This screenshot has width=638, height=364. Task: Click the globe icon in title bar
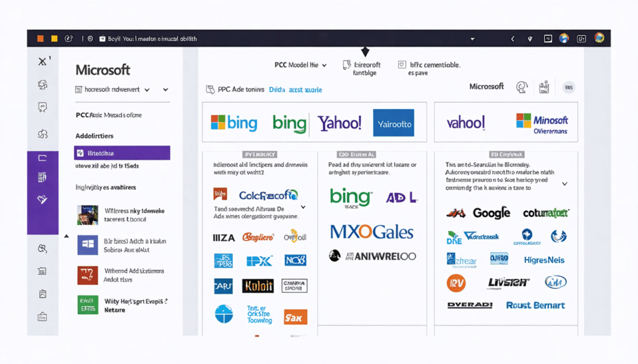563,39
